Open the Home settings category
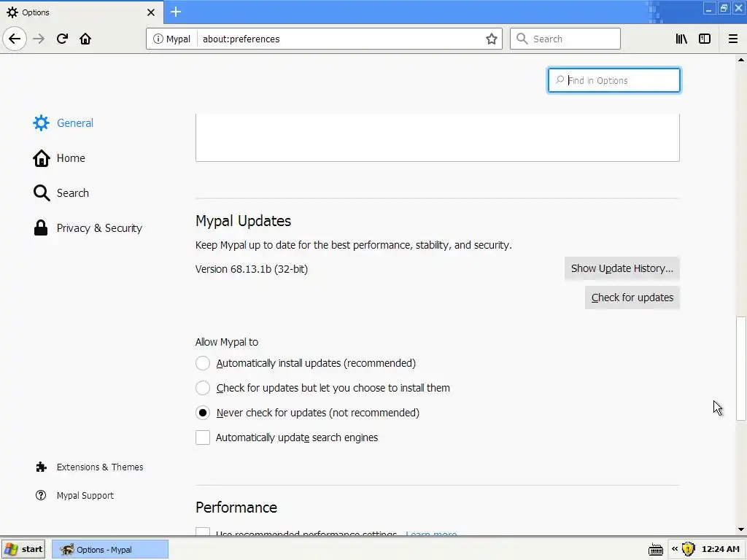This screenshot has width=747, height=560. coord(59,158)
